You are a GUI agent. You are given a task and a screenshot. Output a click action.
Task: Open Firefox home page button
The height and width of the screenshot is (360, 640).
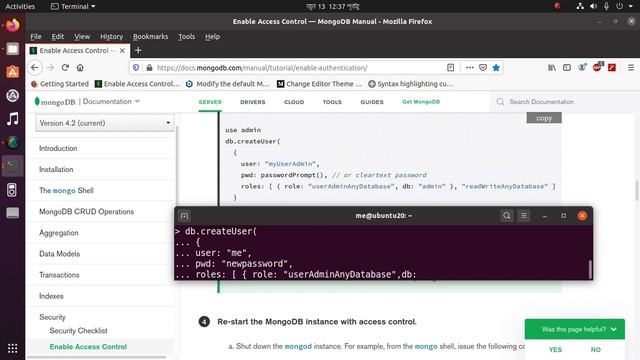coord(80,68)
